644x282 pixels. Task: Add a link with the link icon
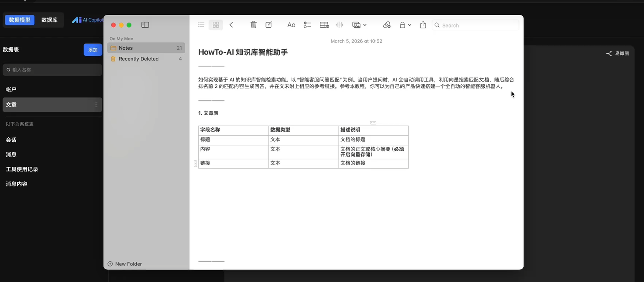pyautogui.click(x=387, y=25)
